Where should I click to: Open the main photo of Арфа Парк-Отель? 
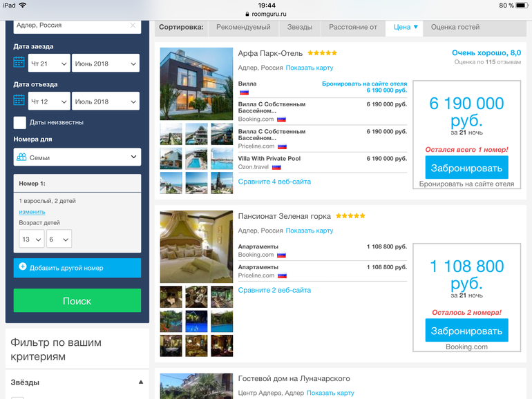click(x=196, y=84)
